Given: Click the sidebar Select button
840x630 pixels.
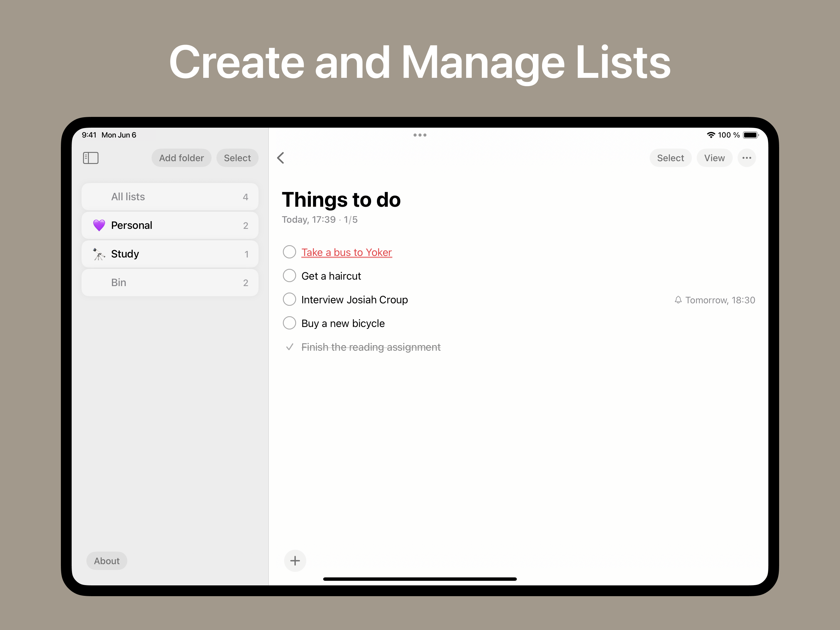Looking at the screenshot, I should click(x=237, y=158).
